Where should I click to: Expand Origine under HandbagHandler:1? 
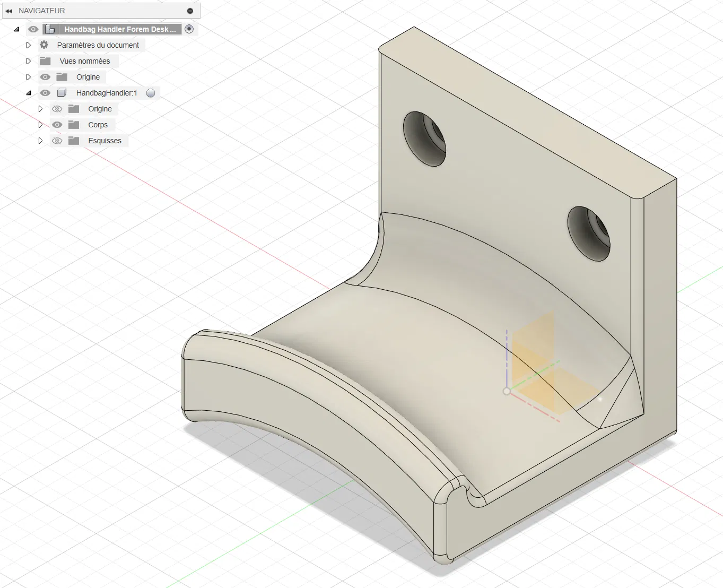pos(40,109)
